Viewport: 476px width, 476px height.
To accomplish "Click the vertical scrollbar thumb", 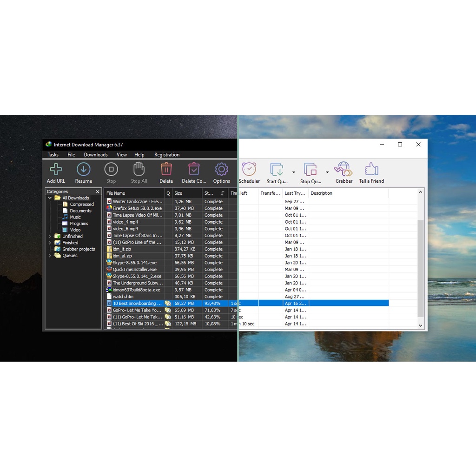I will 420,268.
